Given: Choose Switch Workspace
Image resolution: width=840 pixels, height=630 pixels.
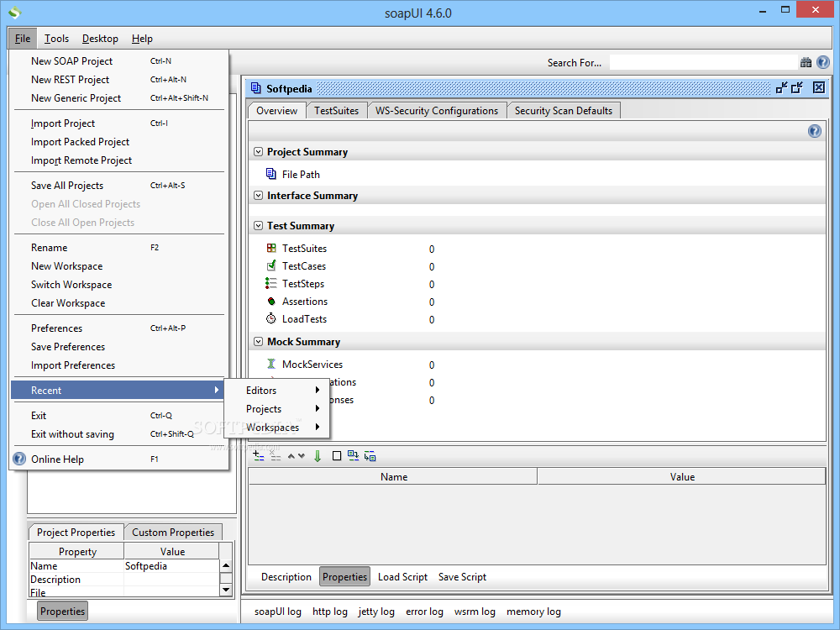Looking at the screenshot, I should (x=119, y=285).
